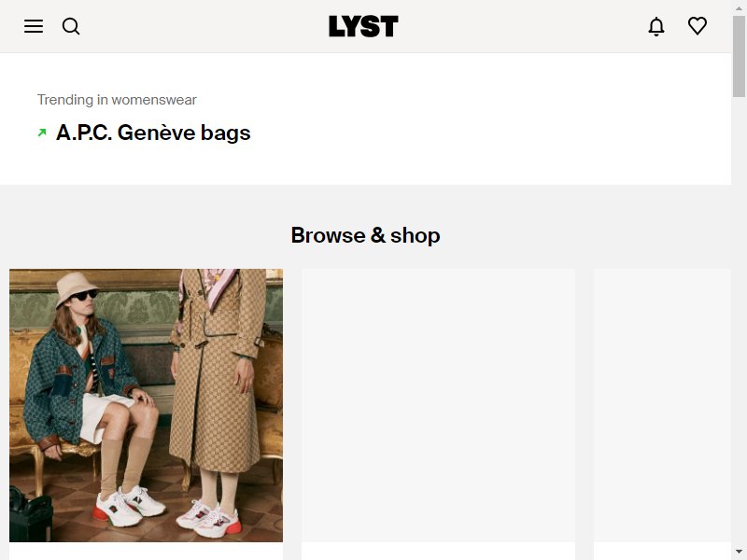Click the Browse & shop heading
Screen dimensions: 747x560
coord(365,235)
